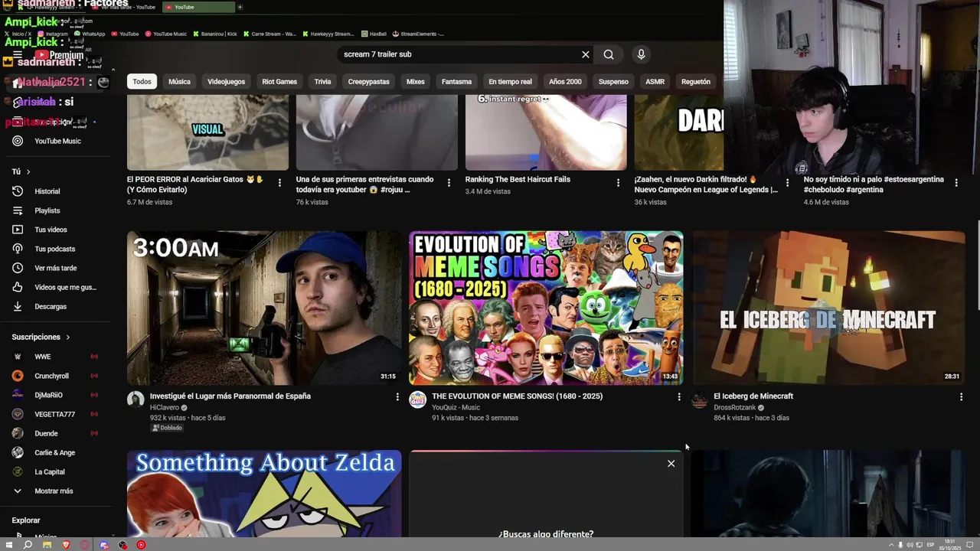Open Playlists in the sidebar
Viewport: 980px width, 551px height.
tap(54, 210)
